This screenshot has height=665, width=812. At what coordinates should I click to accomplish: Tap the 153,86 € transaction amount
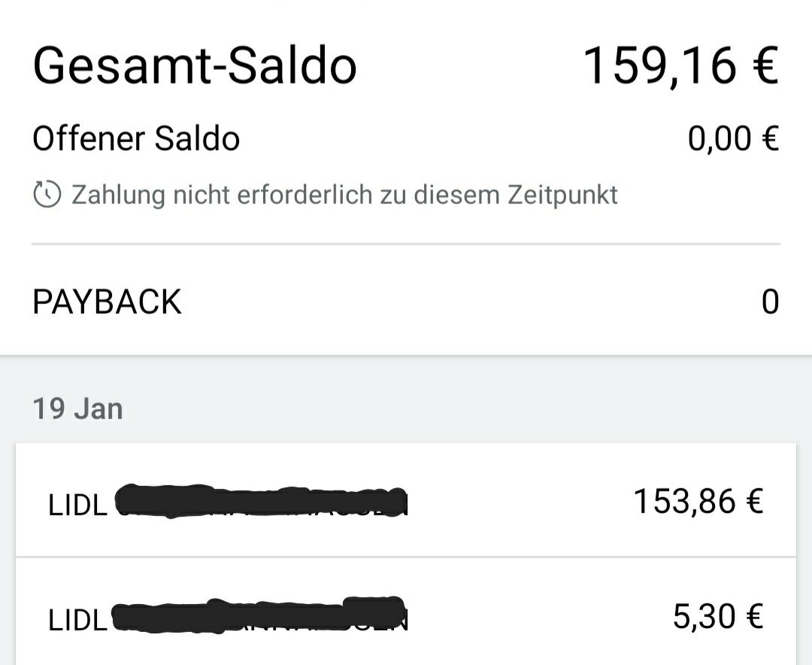tap(698, 501)
